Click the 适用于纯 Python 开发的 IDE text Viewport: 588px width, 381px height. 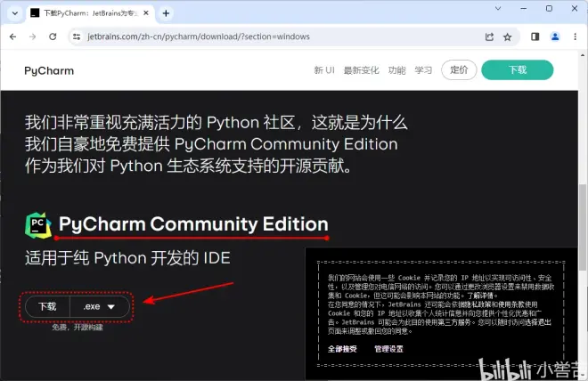127,258
